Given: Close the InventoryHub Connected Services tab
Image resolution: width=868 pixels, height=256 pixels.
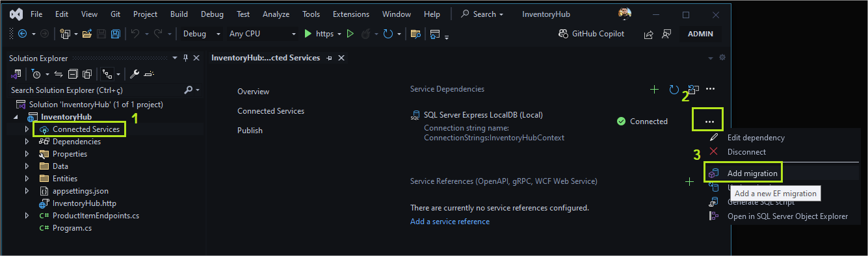Looking at the screenshot, I should pos(341,58).
